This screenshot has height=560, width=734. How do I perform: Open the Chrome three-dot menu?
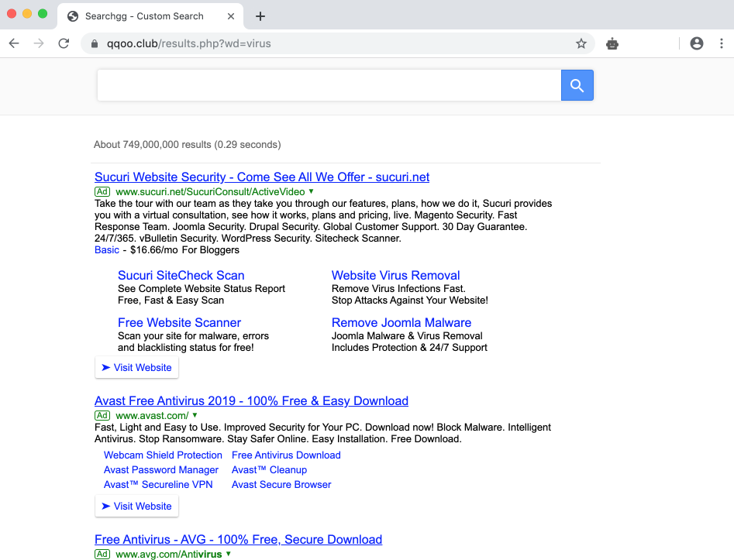(721, 44)
